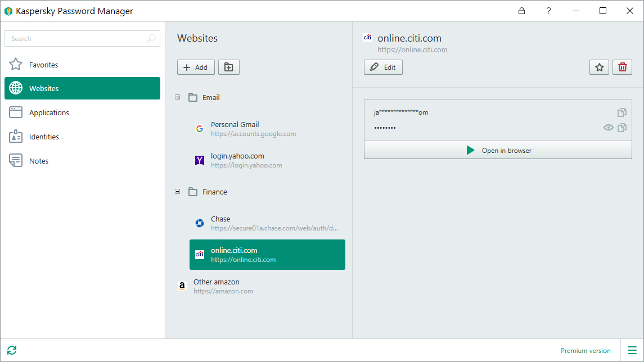
Task: Open the Identities section
Action: point(82,137)
